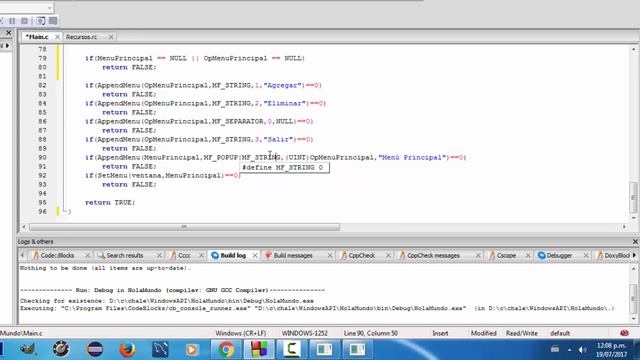Open the Cccc log tab
Viewport: 640px width, 360px height.
[x=184, y=256]
